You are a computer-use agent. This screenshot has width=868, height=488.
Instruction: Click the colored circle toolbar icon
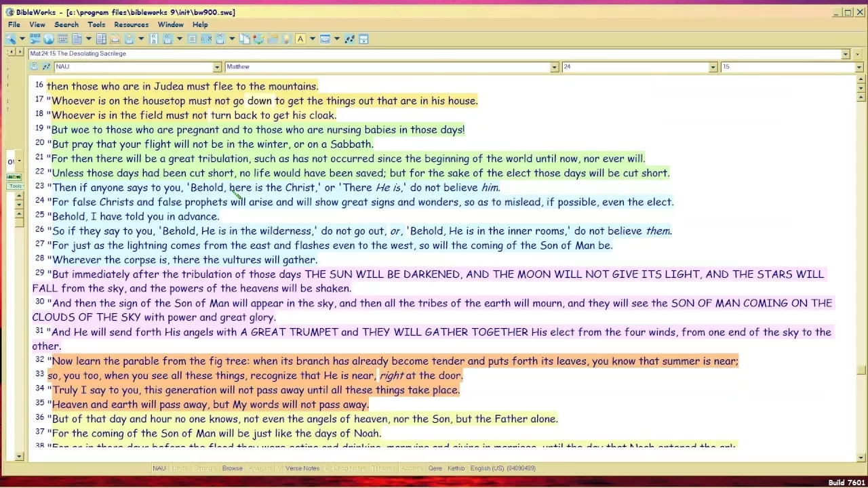(x=258, y=39)
